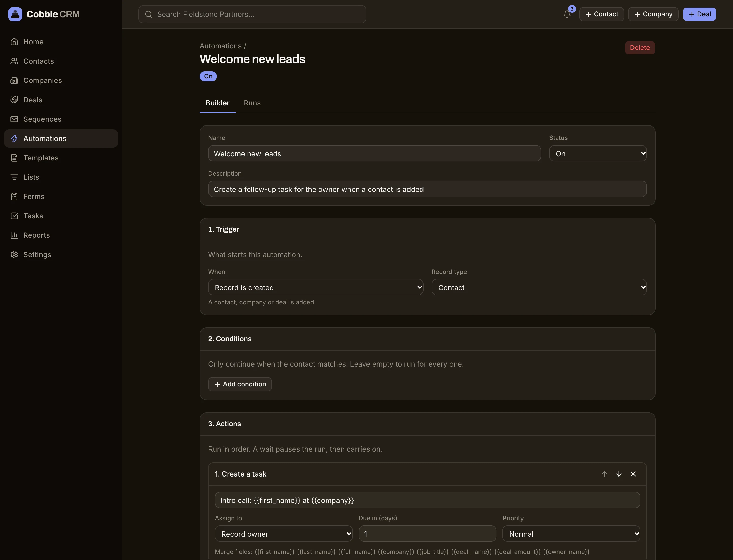Click the '1. Trigger' section heading
733x560 pixels.
pyautogui.click(x=224, y=229)
